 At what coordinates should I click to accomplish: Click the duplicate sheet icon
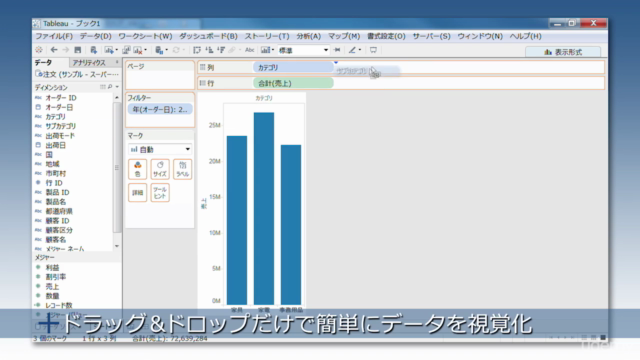pyautogui.click(x=126, y=50)
